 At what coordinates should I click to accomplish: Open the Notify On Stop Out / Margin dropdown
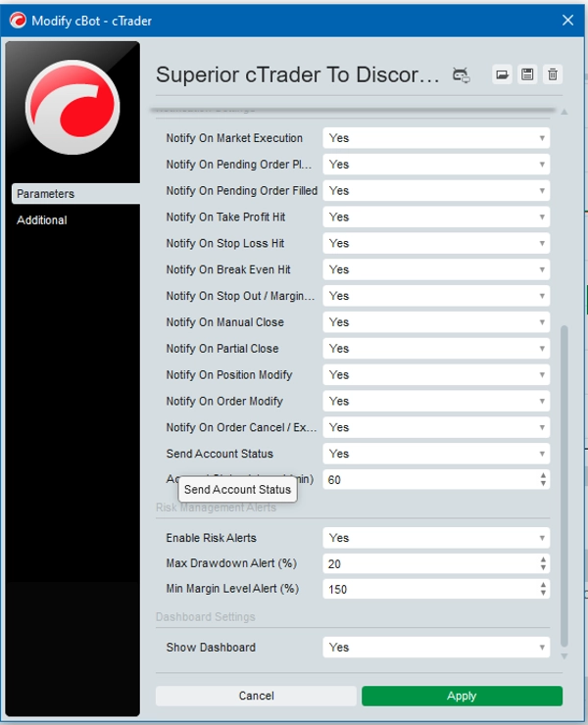(436, 297)
